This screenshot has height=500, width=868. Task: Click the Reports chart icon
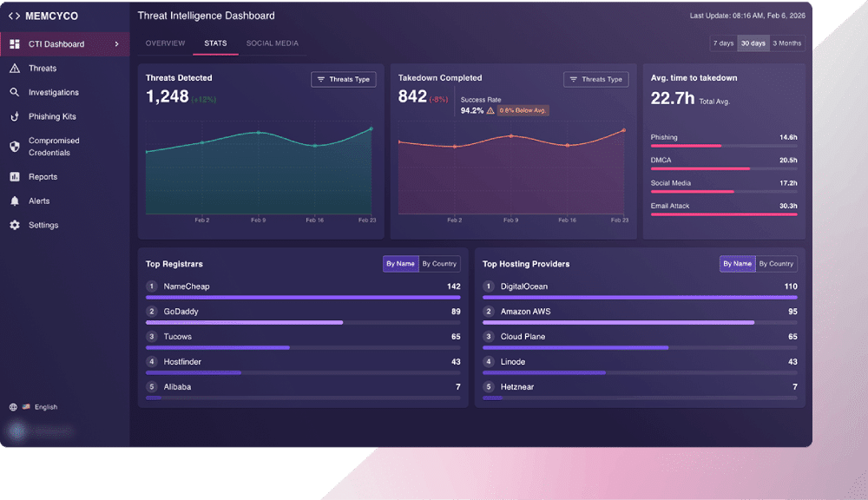coord(15,176)
